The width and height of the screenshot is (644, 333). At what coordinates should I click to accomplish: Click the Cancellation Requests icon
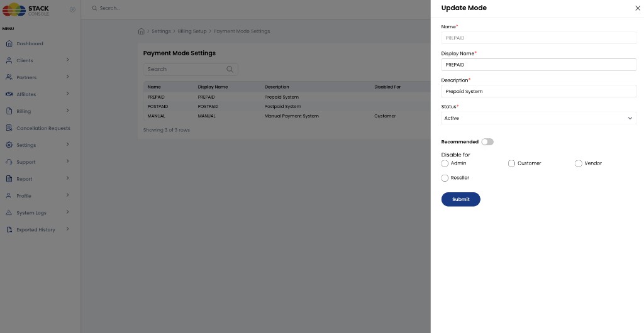tap(9, 128)
